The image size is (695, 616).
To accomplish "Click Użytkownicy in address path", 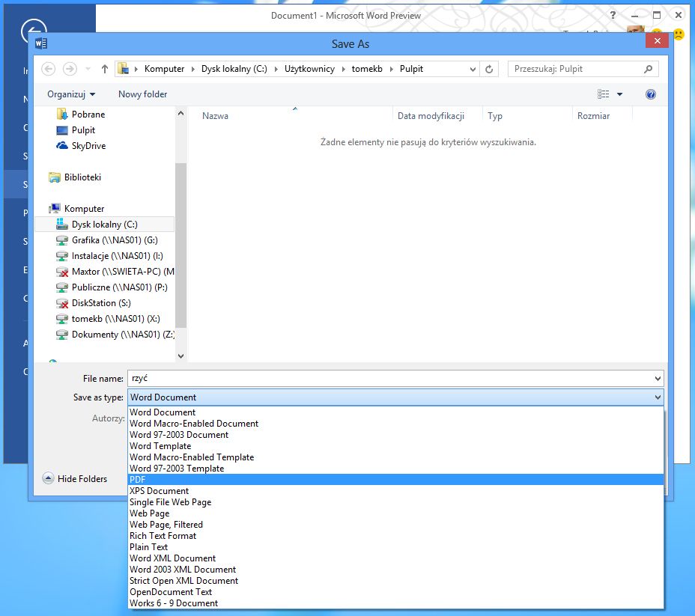I will pos(309,69).
